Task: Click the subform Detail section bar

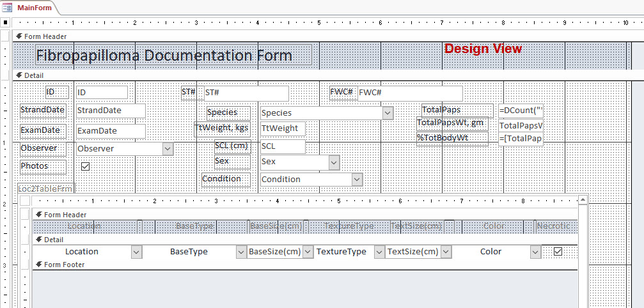Action: (x=305, y=240)
